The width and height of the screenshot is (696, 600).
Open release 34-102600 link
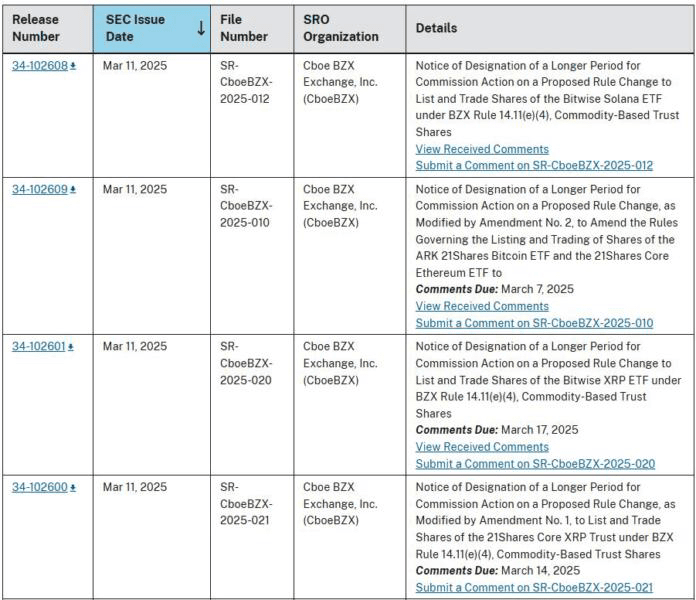pos(40,487)
